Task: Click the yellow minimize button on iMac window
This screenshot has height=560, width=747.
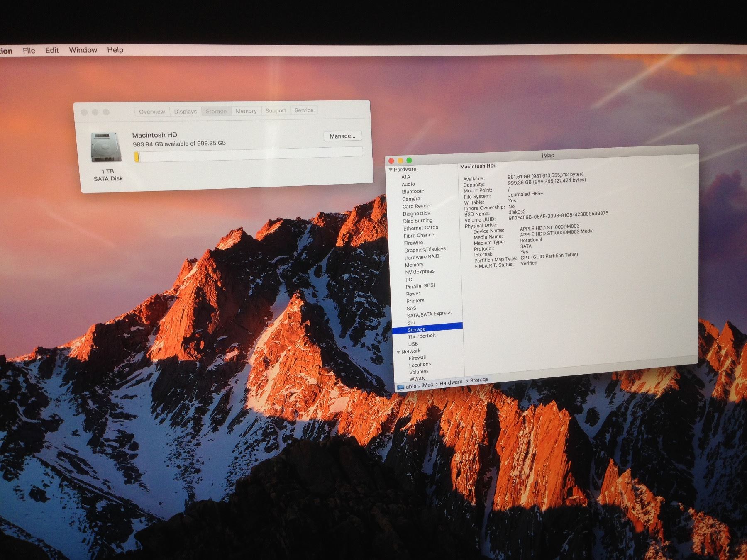Action: 400,161
